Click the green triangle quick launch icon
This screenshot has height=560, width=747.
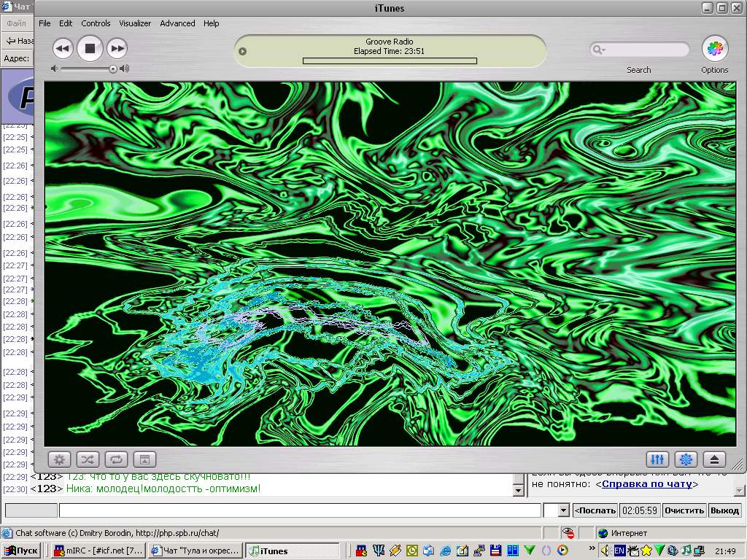tap(530, 551)
